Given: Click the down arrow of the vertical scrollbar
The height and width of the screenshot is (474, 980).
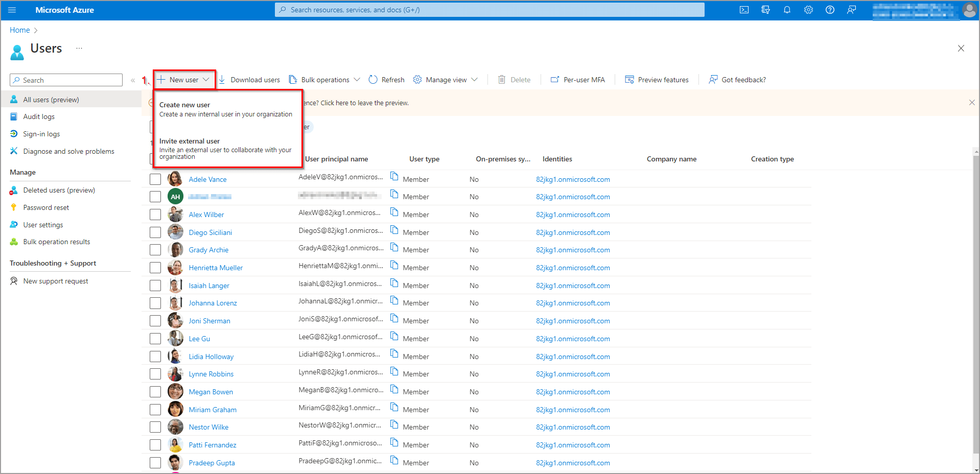Looking at the screenshot, I should click(x=976, y=470).
